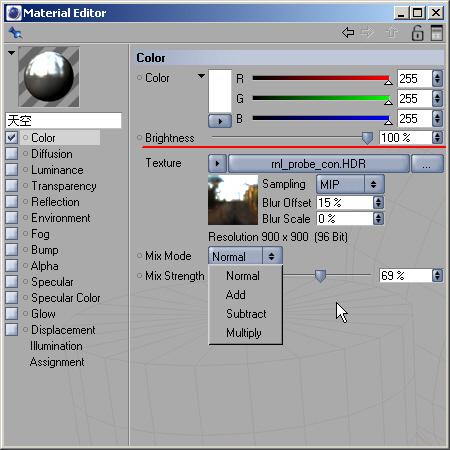Choose Multiply from the Mix Mode list
450x450 pixels.
point(244,333)
